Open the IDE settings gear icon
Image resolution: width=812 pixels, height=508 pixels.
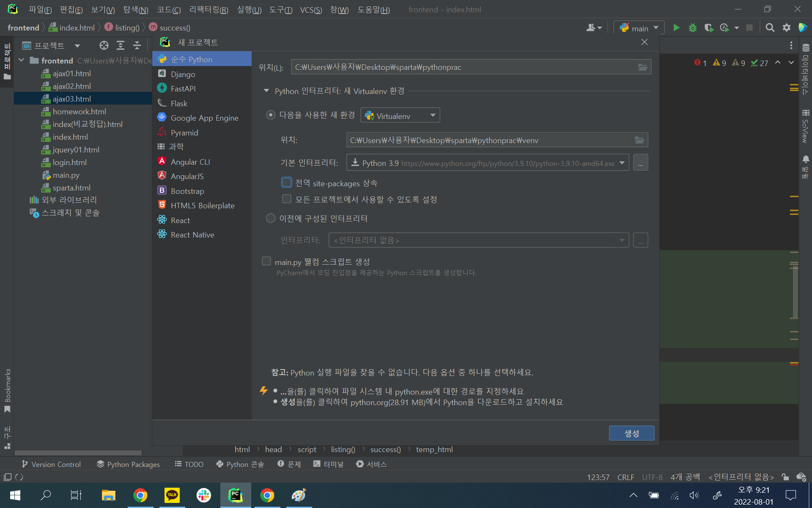pos(786,28)
